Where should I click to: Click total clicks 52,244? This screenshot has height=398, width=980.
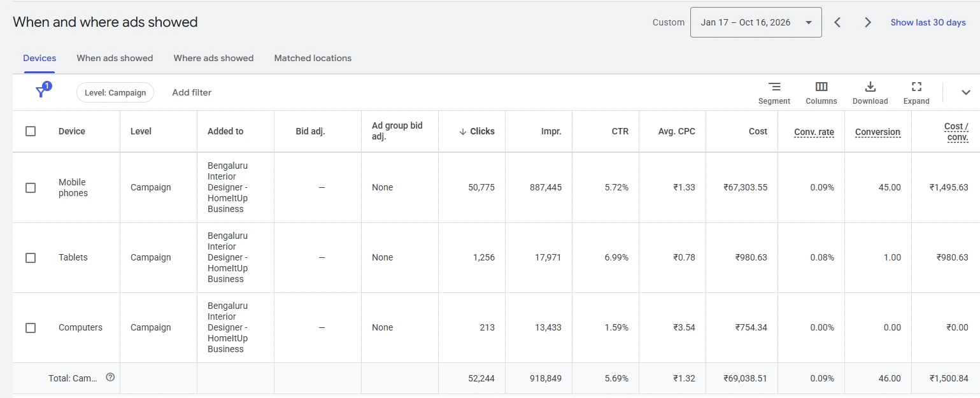(x=481, y=378)
